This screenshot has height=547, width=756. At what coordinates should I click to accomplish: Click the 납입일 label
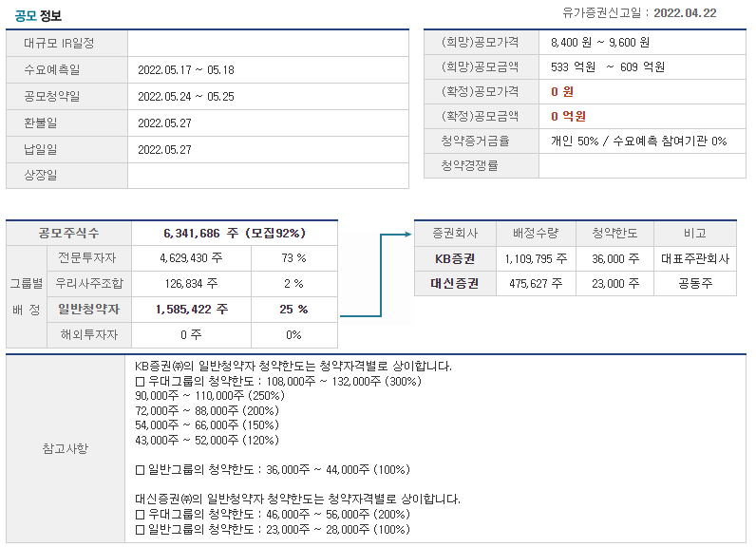tap(41, 149)
